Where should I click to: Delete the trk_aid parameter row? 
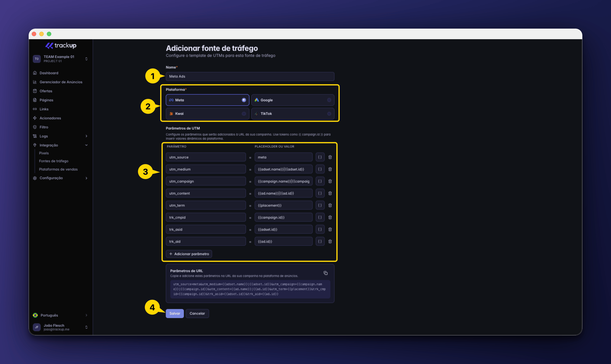point(330,241)
